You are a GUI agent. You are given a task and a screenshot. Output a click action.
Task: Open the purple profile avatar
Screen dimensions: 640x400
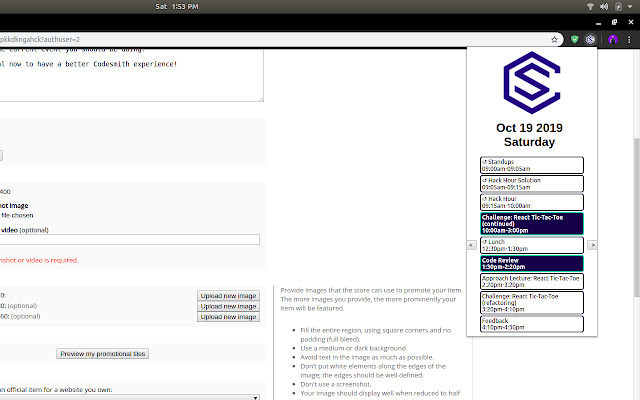click(613, 40)
